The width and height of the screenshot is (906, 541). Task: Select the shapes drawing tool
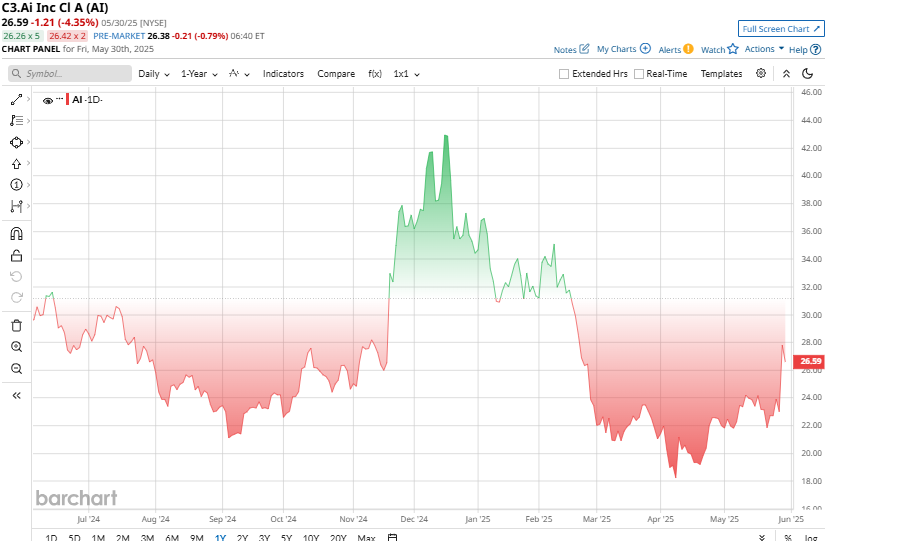click(16, 142)
